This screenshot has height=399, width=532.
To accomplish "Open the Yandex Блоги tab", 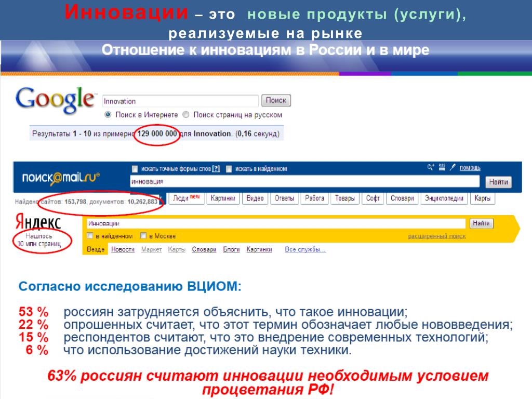I will tap(231, 249).
